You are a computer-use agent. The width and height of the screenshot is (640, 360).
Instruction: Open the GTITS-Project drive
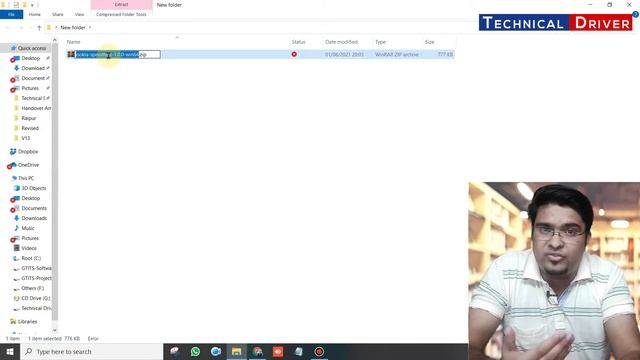pyautogui.click(x=36, y=278)
